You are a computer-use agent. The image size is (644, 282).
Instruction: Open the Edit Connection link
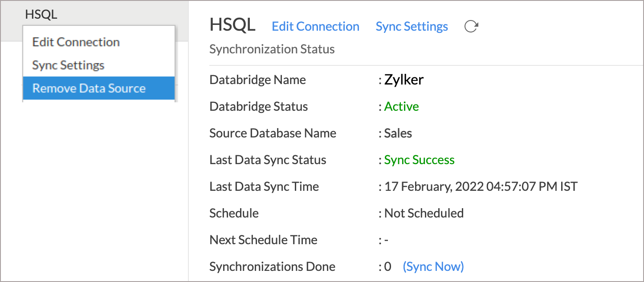(315, 26)
